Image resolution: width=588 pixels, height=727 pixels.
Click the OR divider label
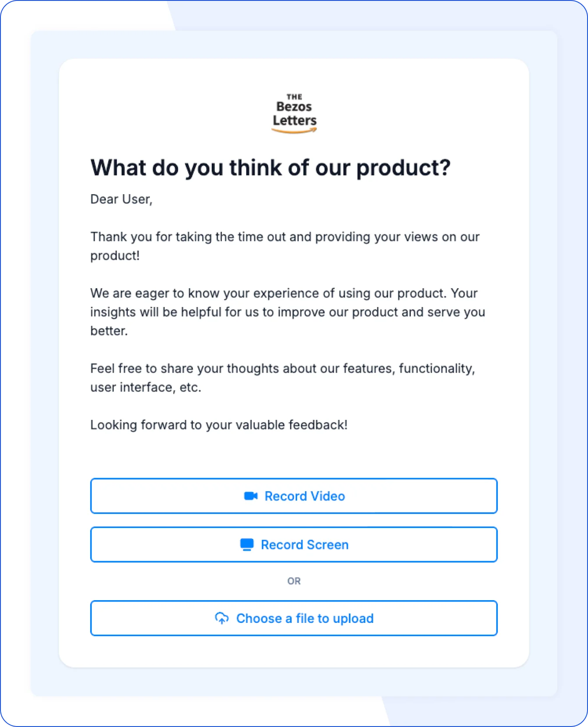click(x=294, y=580)
